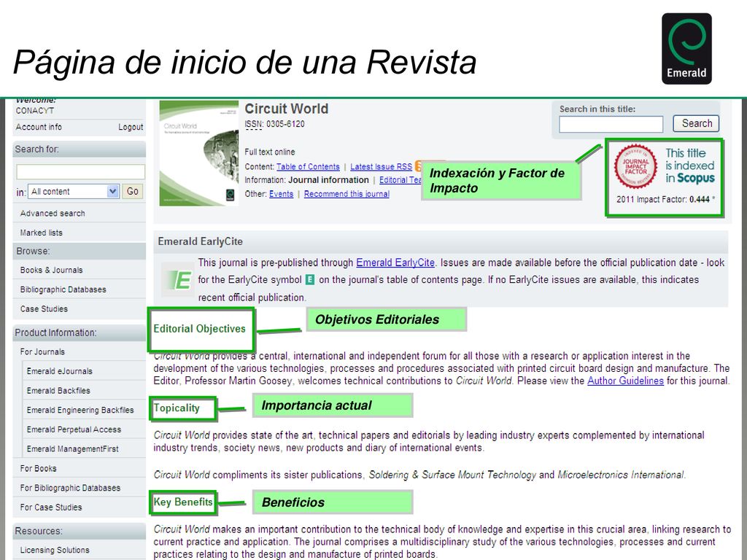Browse Case Studies
The height and width of the screenshot is (560, 747).
[44, 309]
